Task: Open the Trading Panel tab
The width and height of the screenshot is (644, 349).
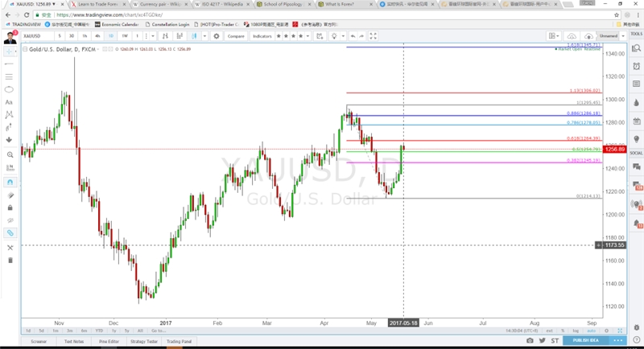Action: (179, 341)
